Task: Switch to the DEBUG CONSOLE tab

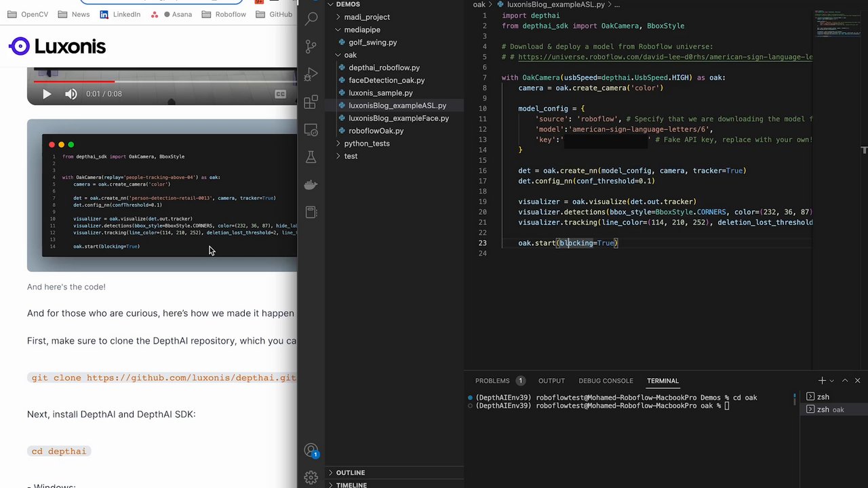Action: pyautogui.click(x=606, y=381)
